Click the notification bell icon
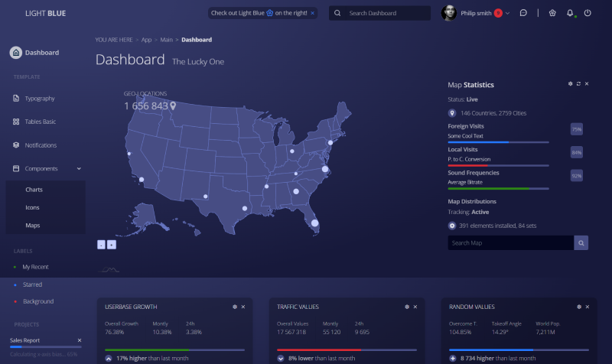 570,13
